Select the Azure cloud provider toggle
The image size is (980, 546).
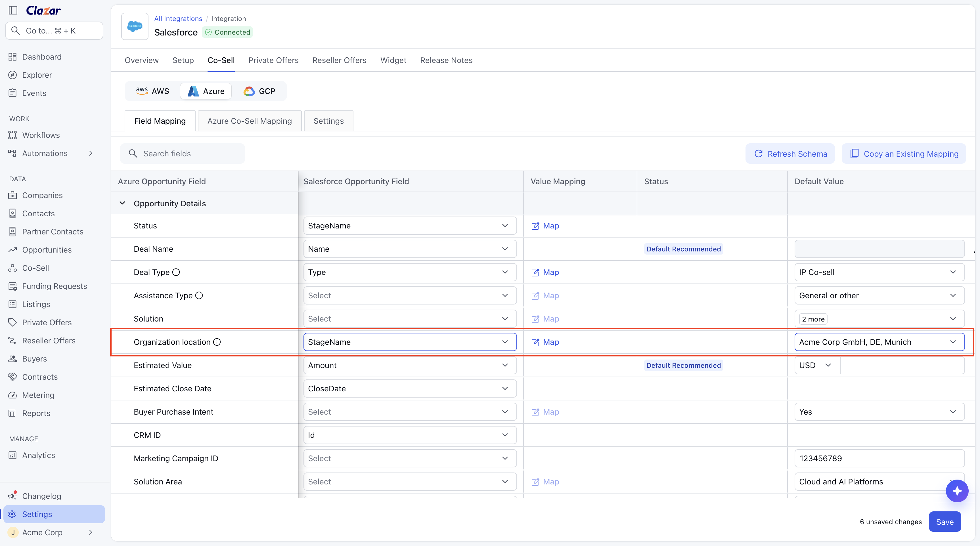pos(206,91)
